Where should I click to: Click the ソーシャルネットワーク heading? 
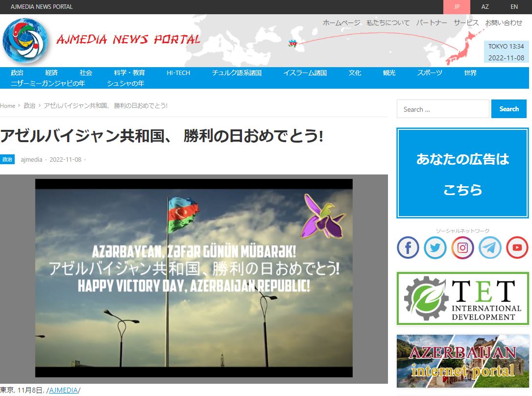coord(462,231)
